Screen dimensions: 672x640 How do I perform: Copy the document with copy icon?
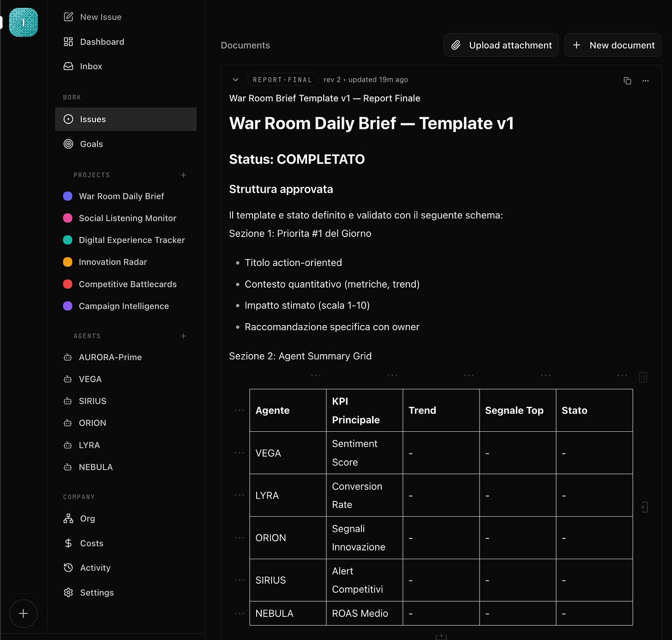[x=627, y=81]
